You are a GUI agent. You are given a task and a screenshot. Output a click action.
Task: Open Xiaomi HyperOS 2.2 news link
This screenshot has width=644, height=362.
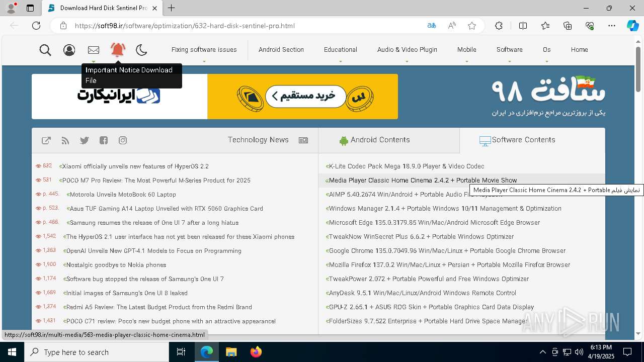[135, 166]
